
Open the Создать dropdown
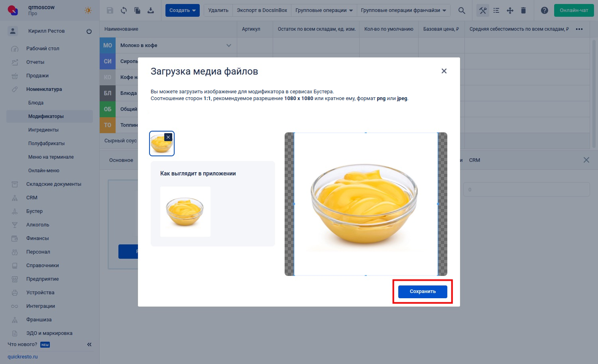click(x=182, y=10)
